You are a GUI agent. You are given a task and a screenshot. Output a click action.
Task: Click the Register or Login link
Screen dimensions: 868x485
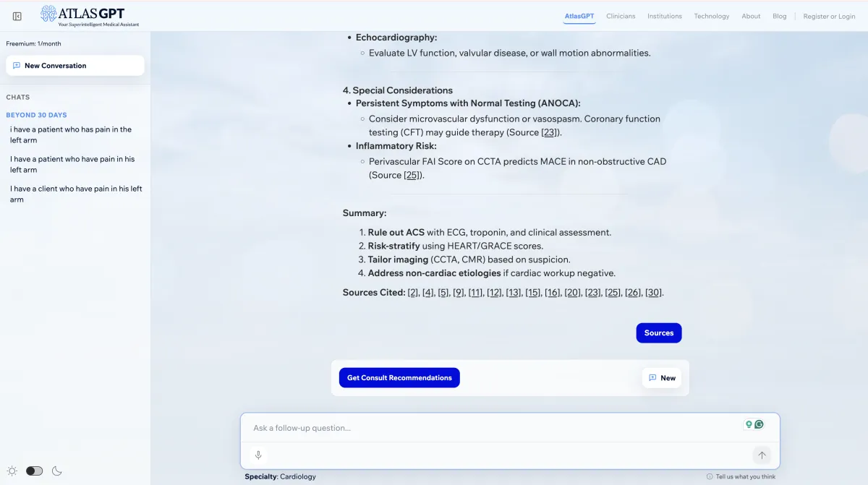829,16
